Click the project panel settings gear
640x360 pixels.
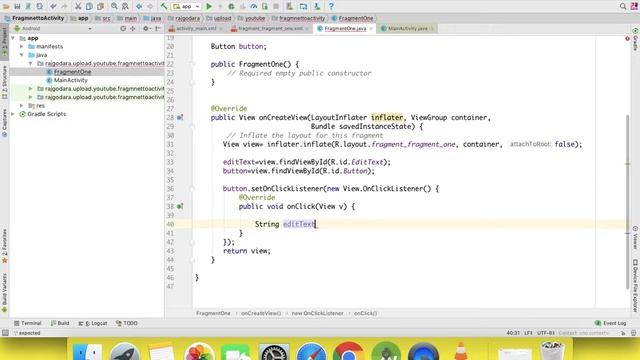[146, 29]
